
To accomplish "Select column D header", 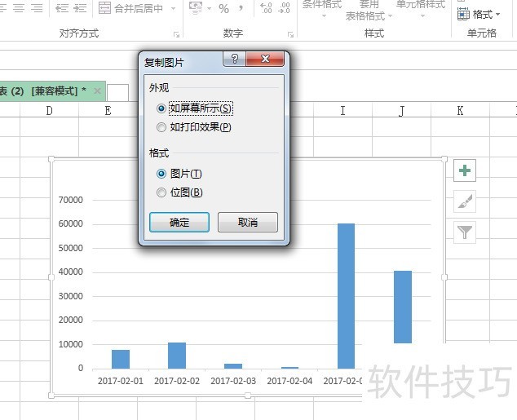I will point(49,111).
